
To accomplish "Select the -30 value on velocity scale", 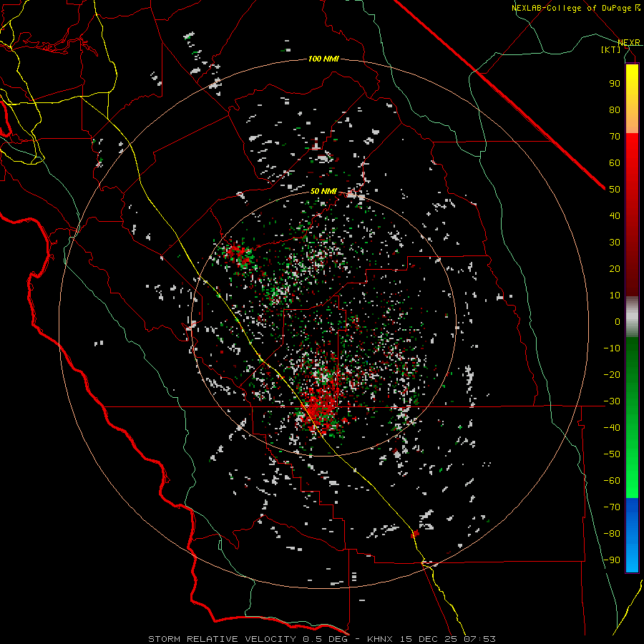I will pyautogui.click(x=612, y=401).
